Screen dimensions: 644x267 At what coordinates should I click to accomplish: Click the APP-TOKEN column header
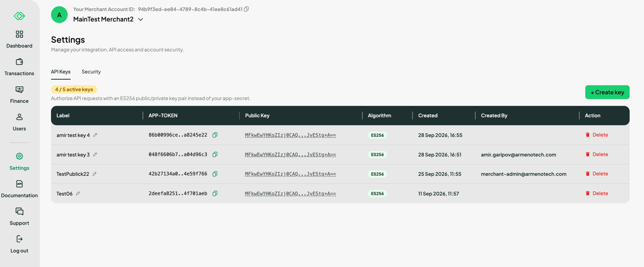point(163,115)
